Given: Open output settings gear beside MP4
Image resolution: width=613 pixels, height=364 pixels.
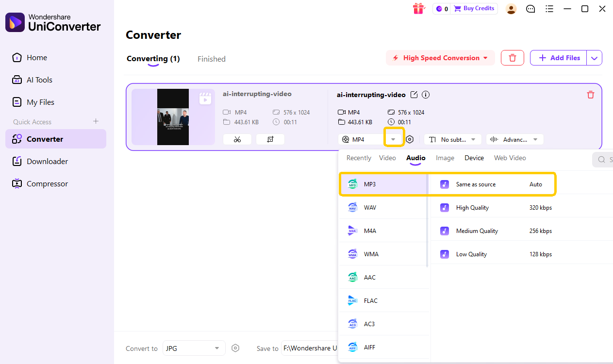Looking at the screenshot, I should coord(410,139).
